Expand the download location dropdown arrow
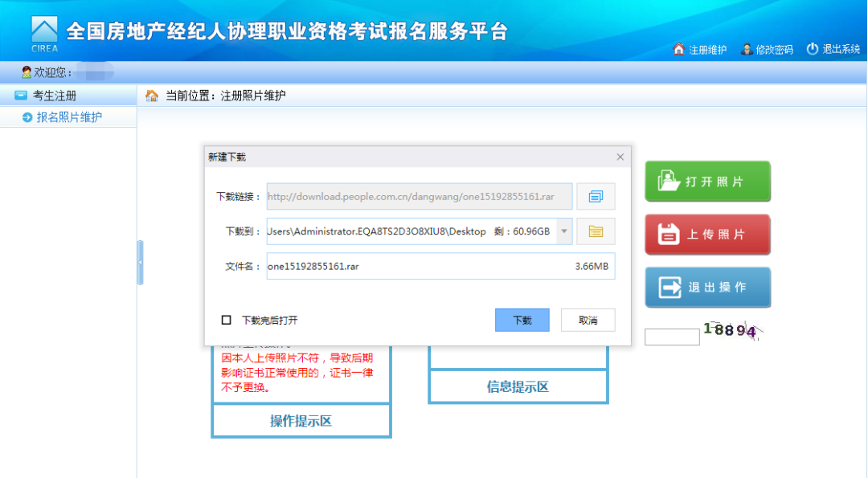 point(564,231)
